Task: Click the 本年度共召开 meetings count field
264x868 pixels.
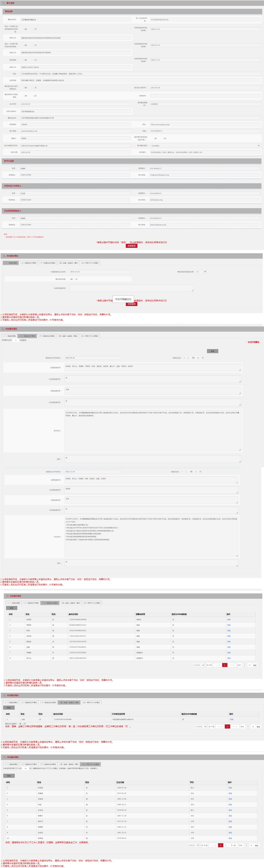Action: [16, 340]
